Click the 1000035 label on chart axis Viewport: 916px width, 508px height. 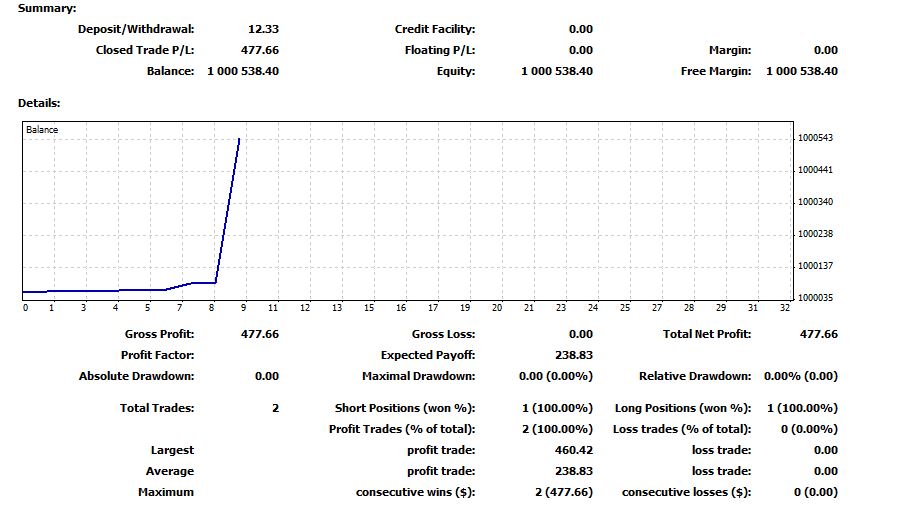tap(816, 298)
